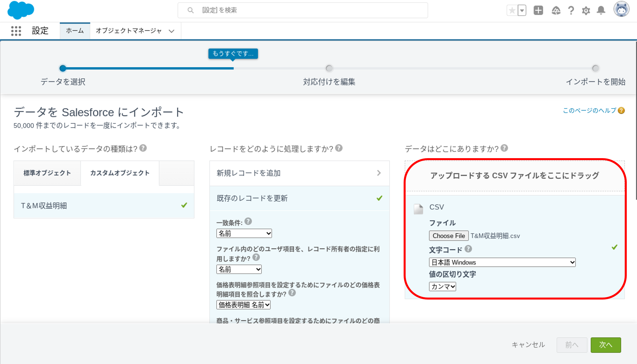Open the 一致条件 名前 dropdown
The image size is (637, 364).
[244, 233]
